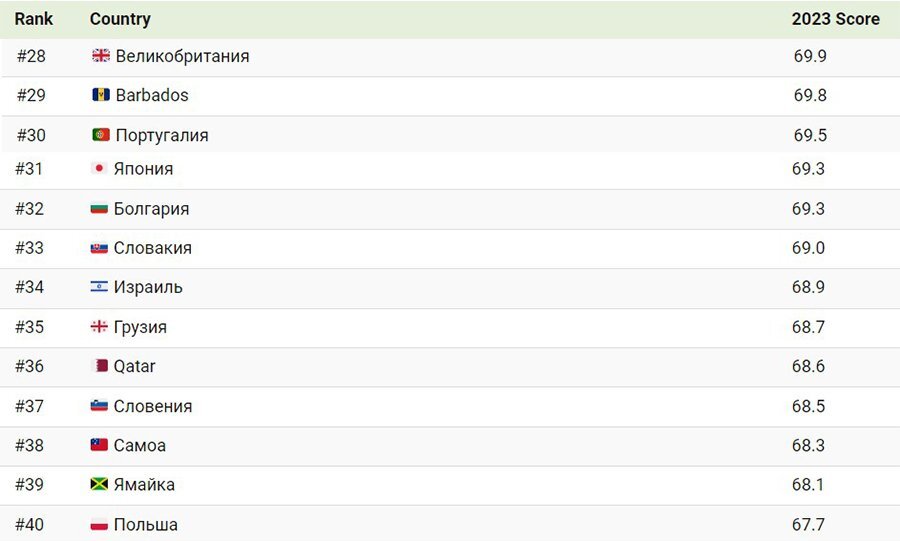Select the Qatar flag icon

[100, 365]
